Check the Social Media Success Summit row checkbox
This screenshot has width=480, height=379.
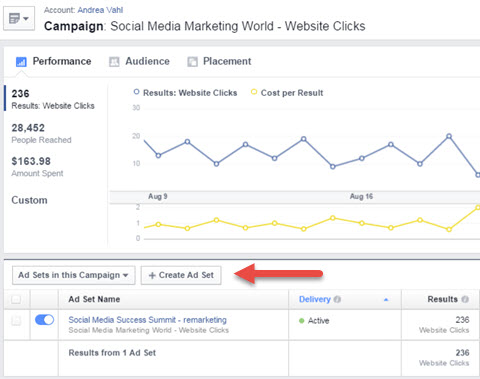[x=16, y=320]
